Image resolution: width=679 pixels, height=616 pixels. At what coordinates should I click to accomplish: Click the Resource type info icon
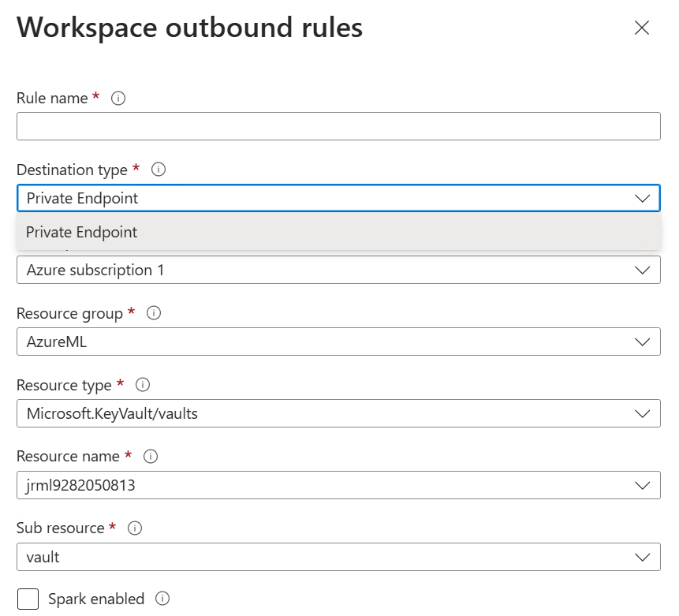click(x=143, y=385)
